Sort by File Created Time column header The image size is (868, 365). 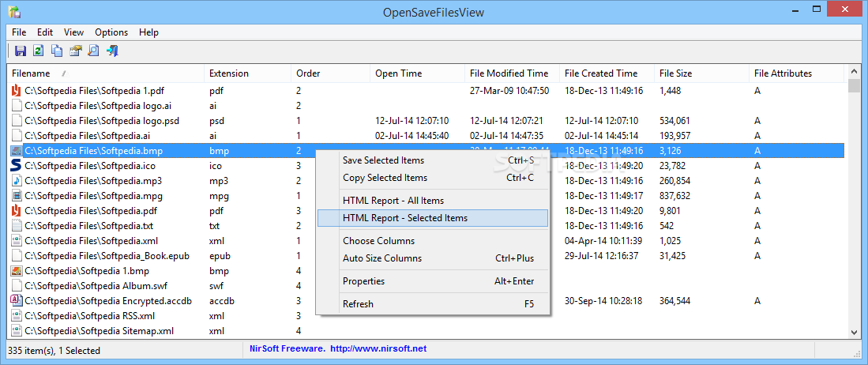(x=607, y=73)
